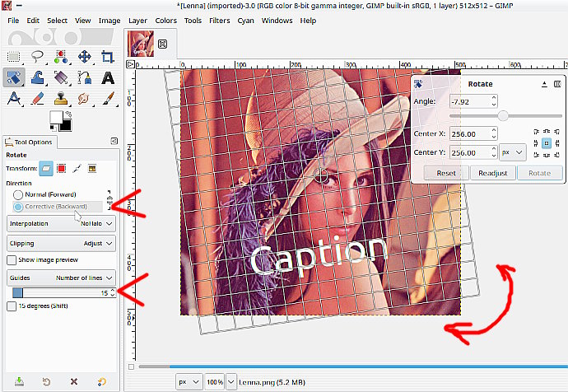568x392 pixels.
Task: Select the Free Select lasso tool
Action: click(37, 57)
